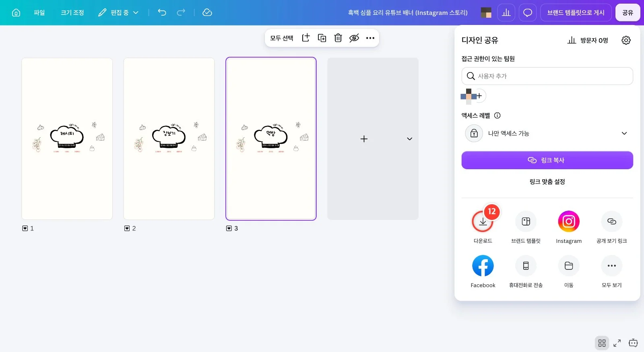Image resolution: width=644 pixels, height=352 pixels.
Task: Select page 3 thumbnail
Action: pos(271,139)
